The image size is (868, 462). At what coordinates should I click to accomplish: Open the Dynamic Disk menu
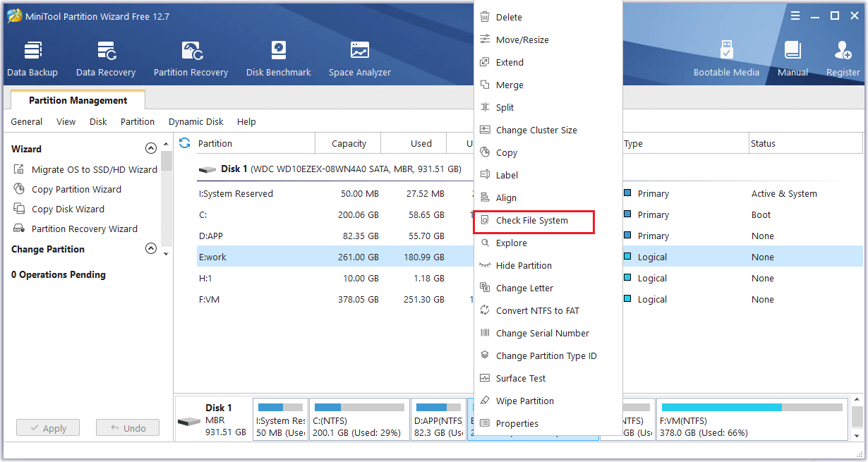tap(196, 121)
